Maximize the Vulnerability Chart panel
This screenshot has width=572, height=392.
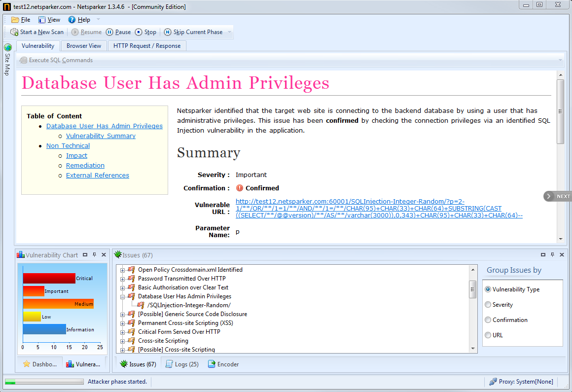pos(85,255)
